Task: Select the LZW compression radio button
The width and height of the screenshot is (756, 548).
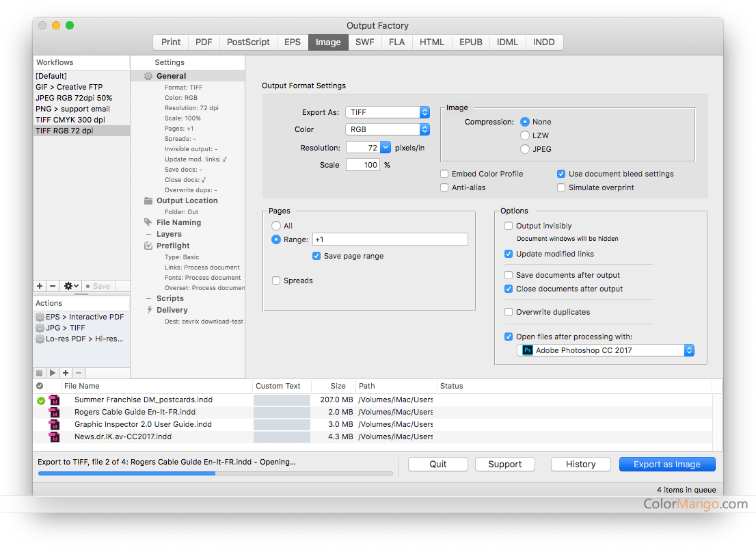Action: pos(524,135)
